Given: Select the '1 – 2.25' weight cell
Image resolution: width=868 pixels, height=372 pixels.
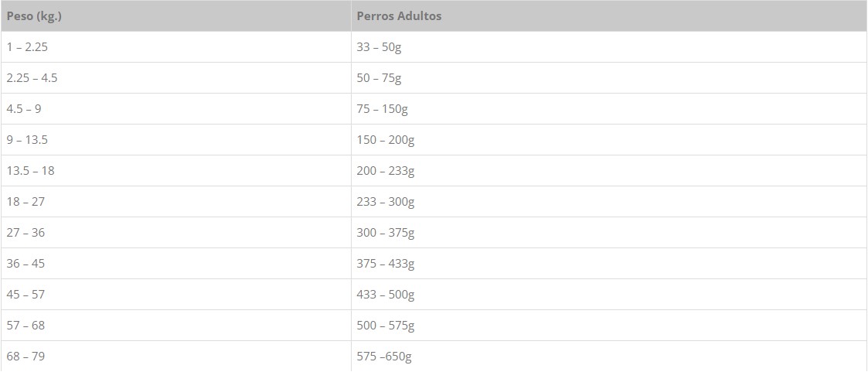Looking at the screenshot, I should [x=27, y=47].
